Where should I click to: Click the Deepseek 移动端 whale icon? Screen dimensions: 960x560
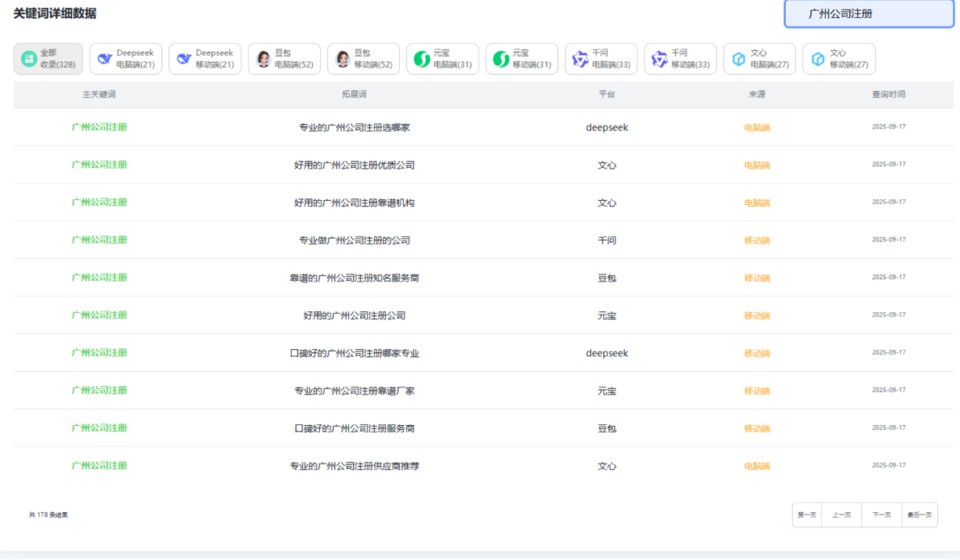[x=184, y=59]
